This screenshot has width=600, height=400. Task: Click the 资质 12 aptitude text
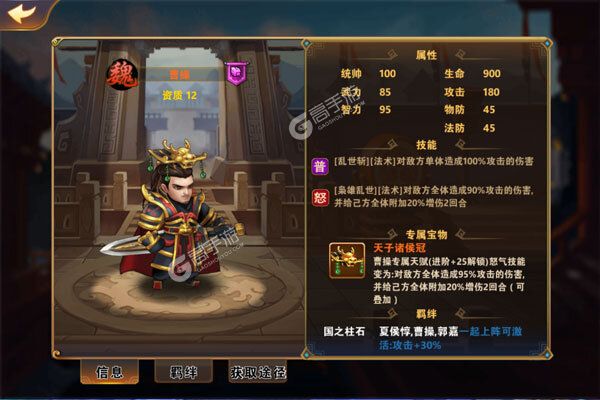[179, 95]
